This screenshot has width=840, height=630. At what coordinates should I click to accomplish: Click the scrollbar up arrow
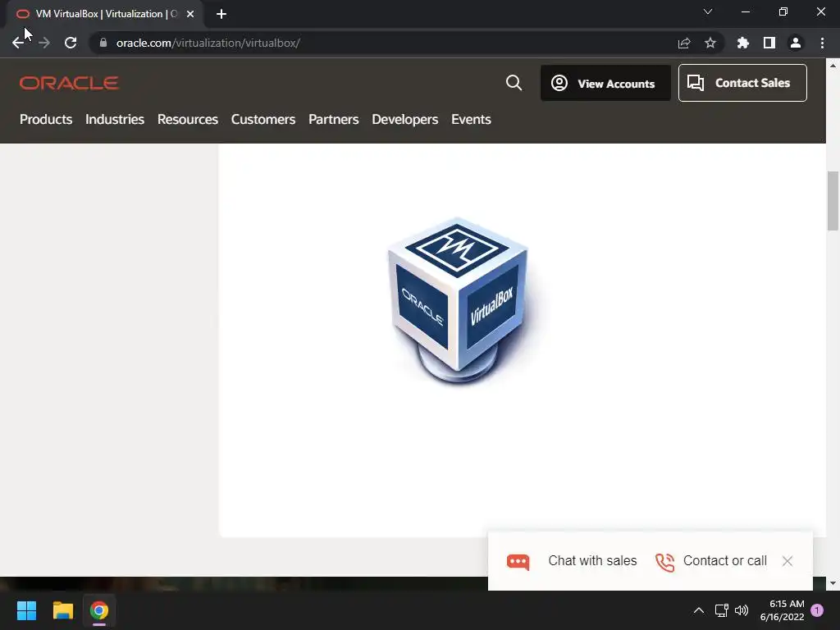coord(833,66)
